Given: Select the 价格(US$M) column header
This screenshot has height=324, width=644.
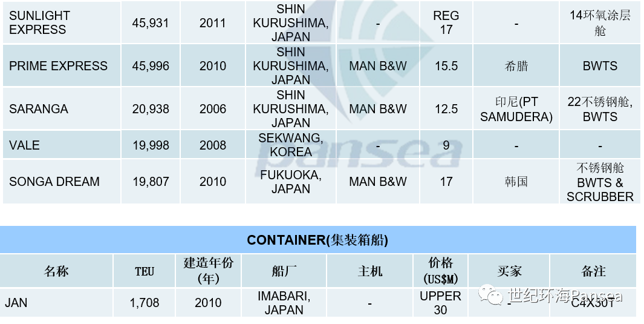Looking at the screenshot, I should pos(441,271).
